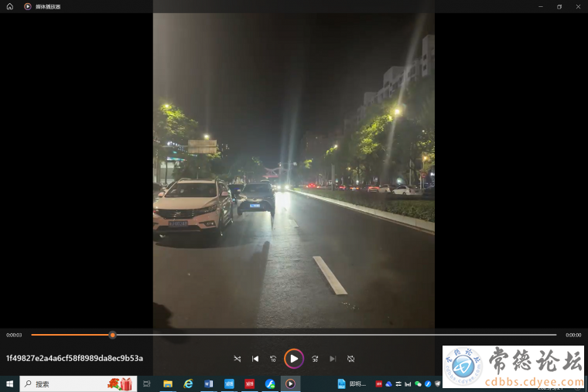This screenshot has width=588, height=392.
Task: Open the document item labeled 即将...
Action: [x=352, y=383]
